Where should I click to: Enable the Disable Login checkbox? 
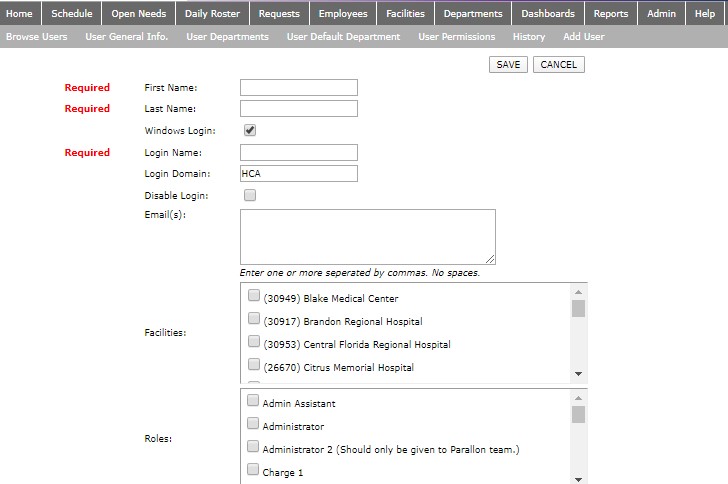coord(250,195)
